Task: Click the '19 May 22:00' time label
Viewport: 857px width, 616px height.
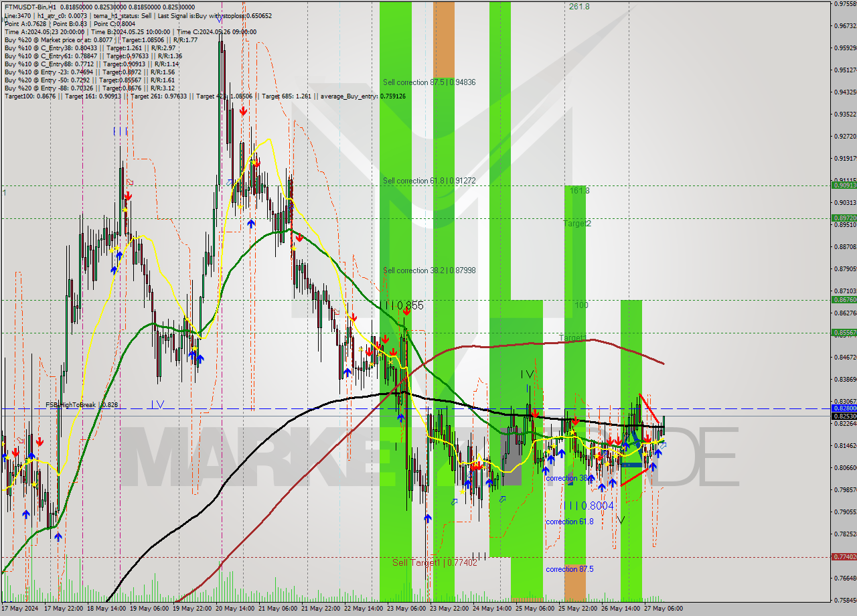Action: (191, 609)
